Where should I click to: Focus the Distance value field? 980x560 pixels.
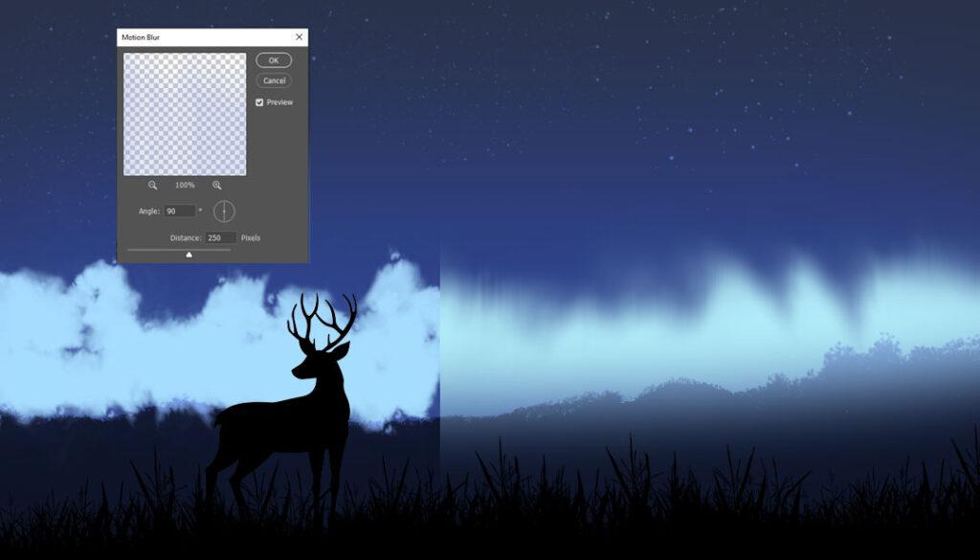[x=221, y=237]
